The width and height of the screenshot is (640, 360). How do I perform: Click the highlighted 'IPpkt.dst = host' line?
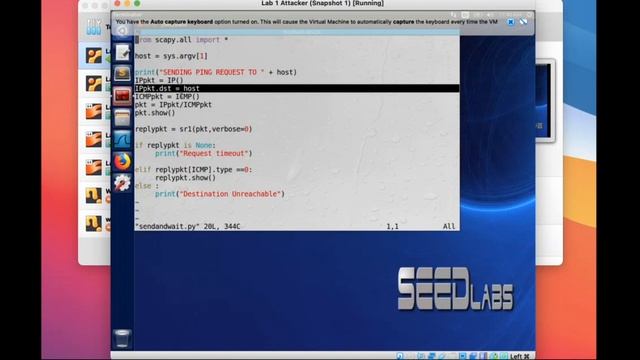[297, 88]
